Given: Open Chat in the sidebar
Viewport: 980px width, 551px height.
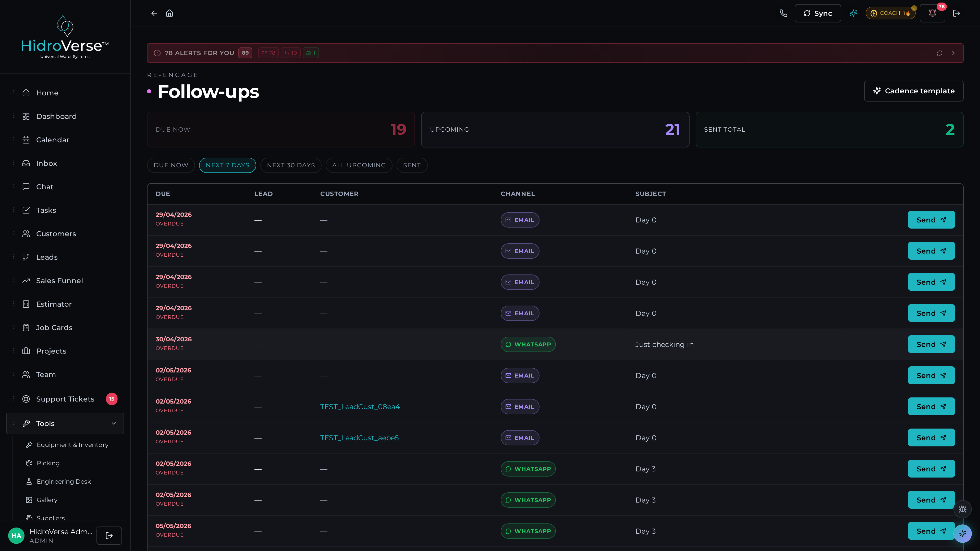Looking at the screenshot, I should [65, 187].
